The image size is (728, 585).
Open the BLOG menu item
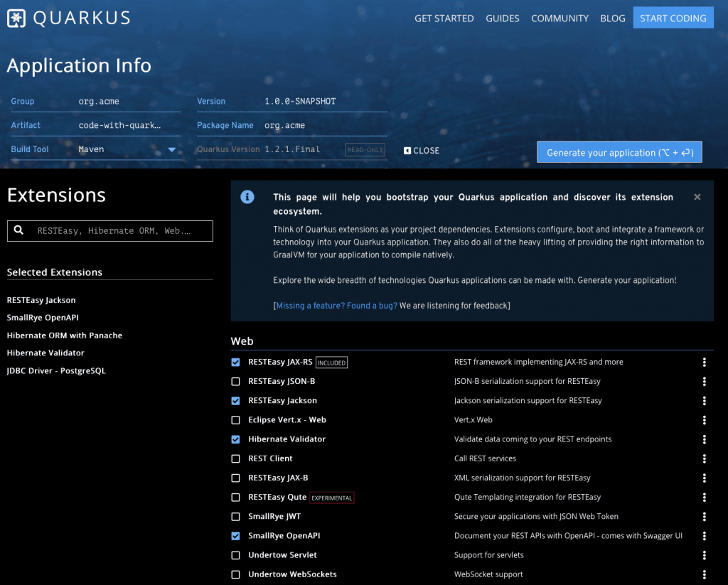tap(612, 18)
